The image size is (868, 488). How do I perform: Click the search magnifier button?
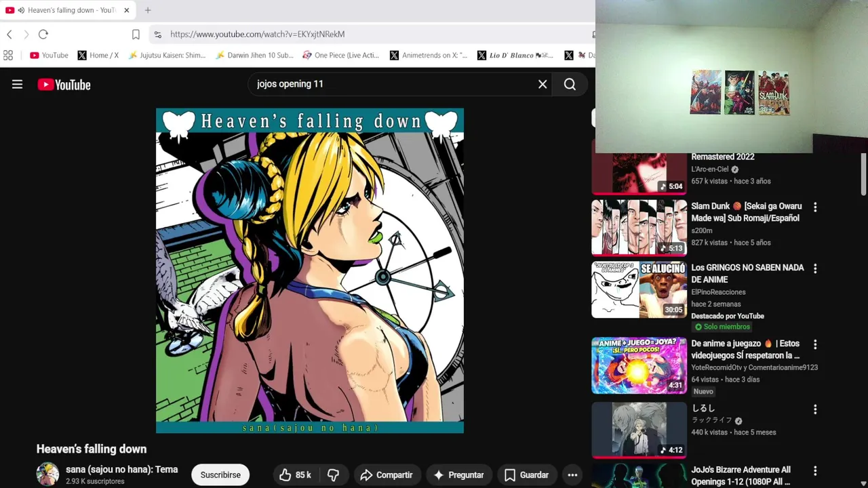pyautogui.click(x=570, y=84)
